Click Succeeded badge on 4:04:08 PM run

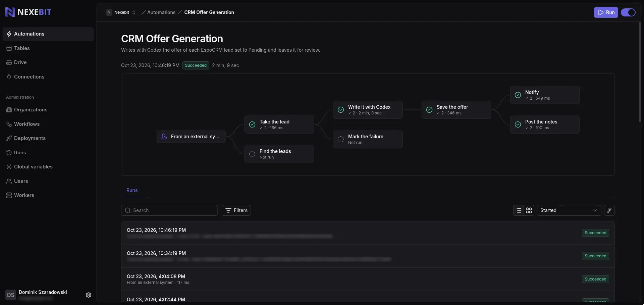pyautogui.click(x=595, y=279)
